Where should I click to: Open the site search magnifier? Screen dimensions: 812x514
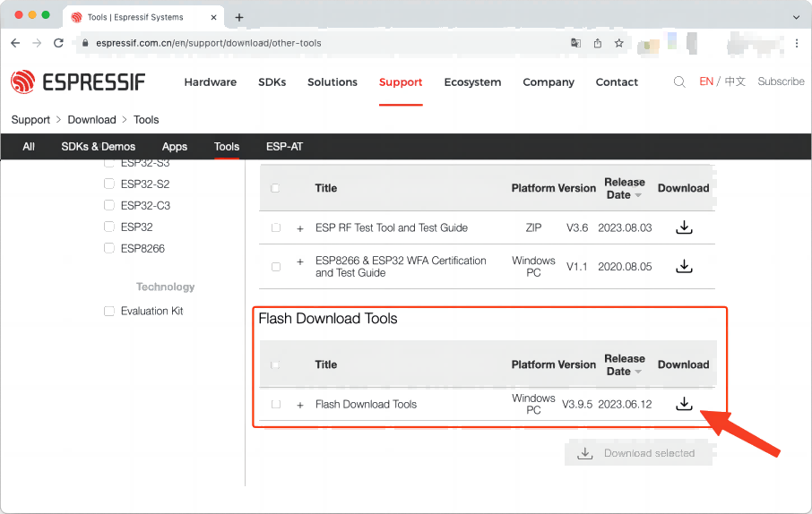coord(679,81)
